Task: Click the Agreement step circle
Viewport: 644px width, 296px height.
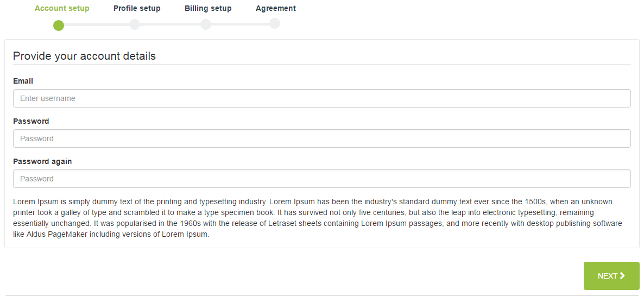Action: [x=275, y=23]
